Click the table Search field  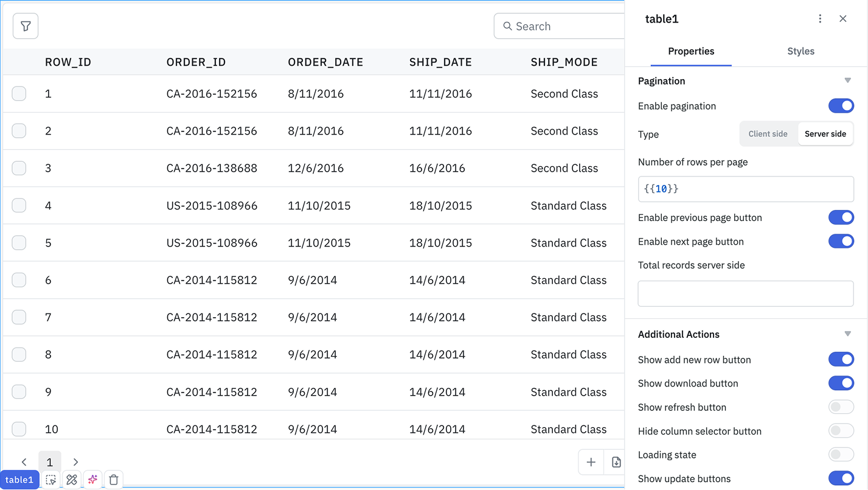560,26
